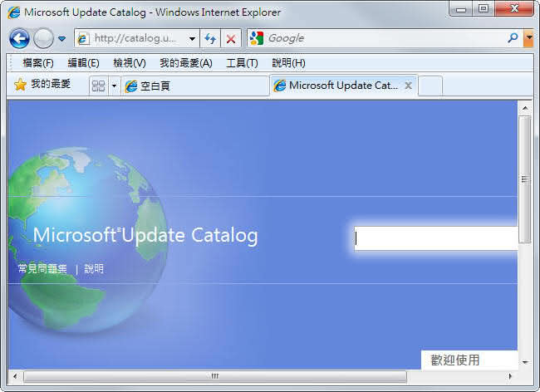Image resolution: width=540 pixels, height=392 pixels.
Task: Click the horizontal scrollbar thumb
Action: 215,376
